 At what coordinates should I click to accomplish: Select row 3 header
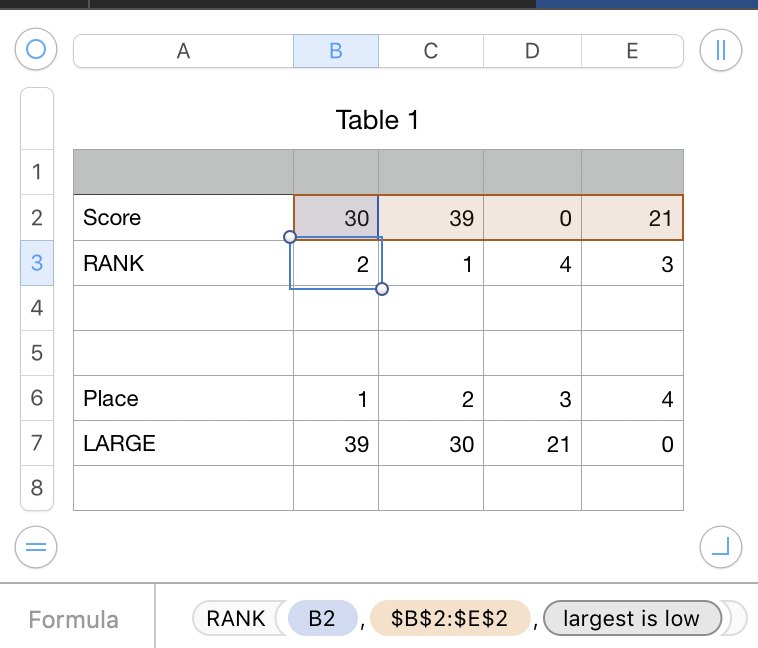tap(37, 263)
